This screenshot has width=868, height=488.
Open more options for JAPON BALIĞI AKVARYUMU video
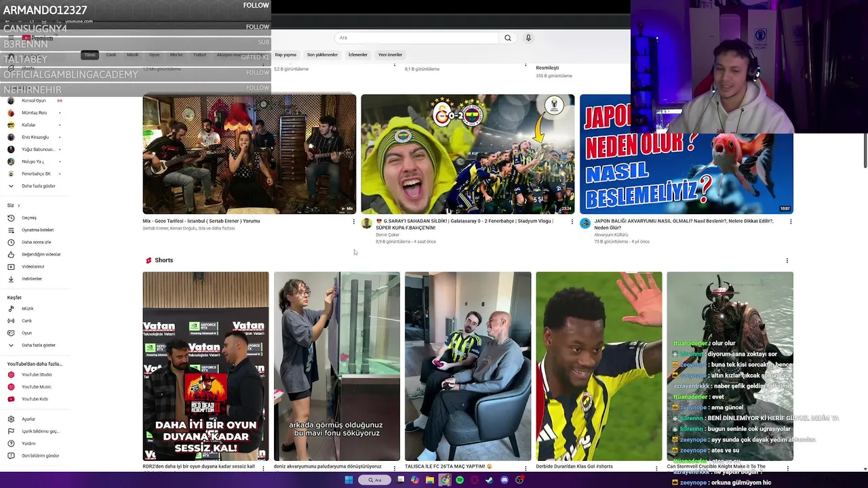pos(791,222)
